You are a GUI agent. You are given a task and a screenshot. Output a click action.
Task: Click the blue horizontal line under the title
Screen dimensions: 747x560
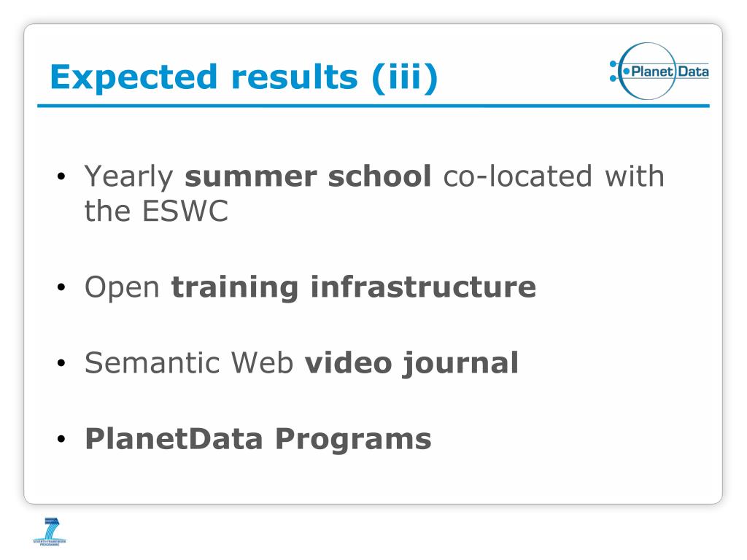(x=373, y=106)
